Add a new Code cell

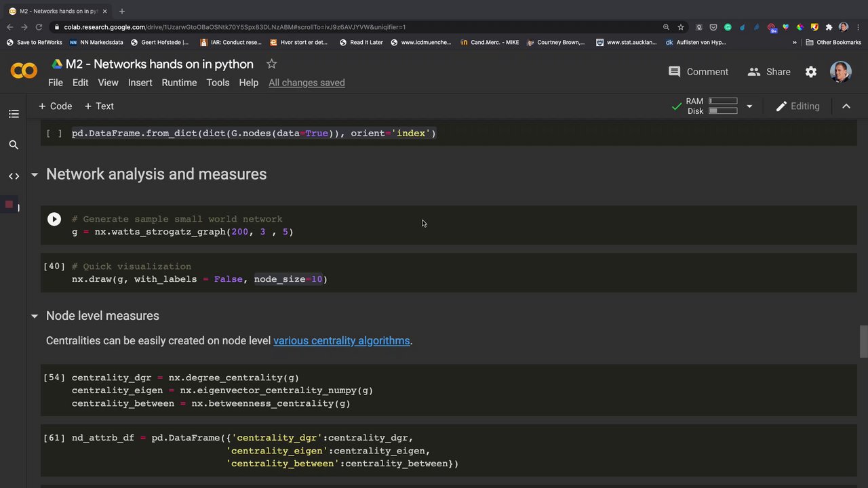pos(55,106)
